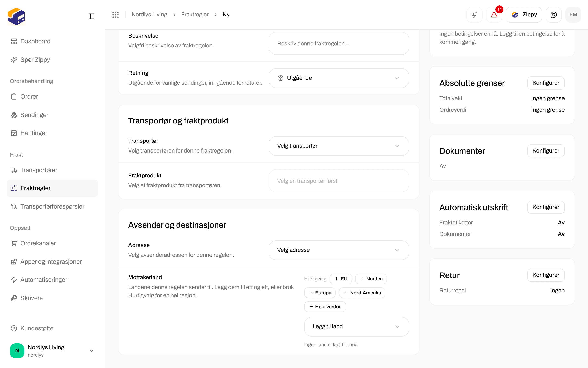Click the Apper og integrasjoner icon
The height and width of the screenshot is (368, 588).
click(x=14, y=262)
